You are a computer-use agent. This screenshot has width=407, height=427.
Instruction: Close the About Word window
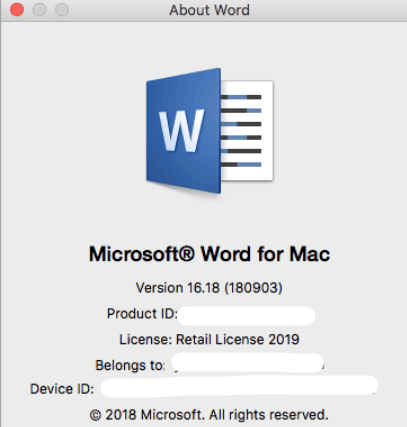pyautogui.click(x=17, y=10)
